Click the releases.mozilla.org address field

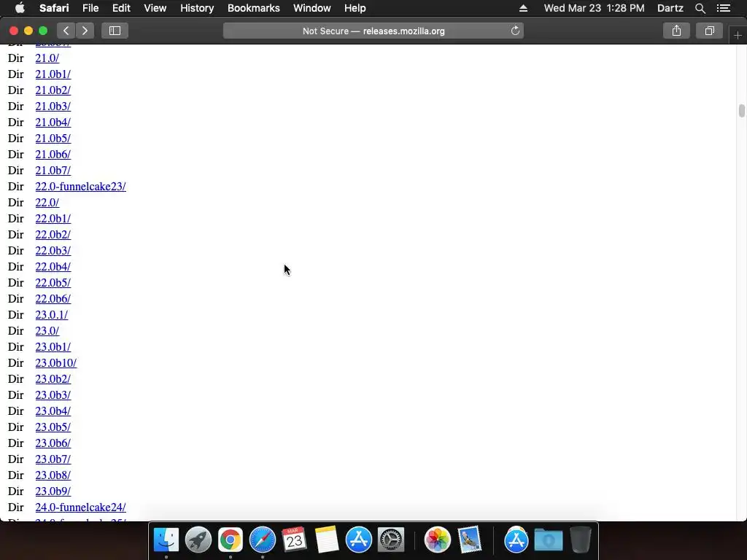(x=373, y=31)
